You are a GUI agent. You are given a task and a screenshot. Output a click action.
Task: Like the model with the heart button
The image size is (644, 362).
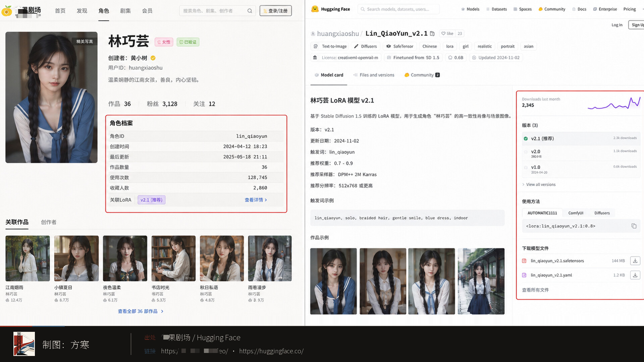click(447, 34)
